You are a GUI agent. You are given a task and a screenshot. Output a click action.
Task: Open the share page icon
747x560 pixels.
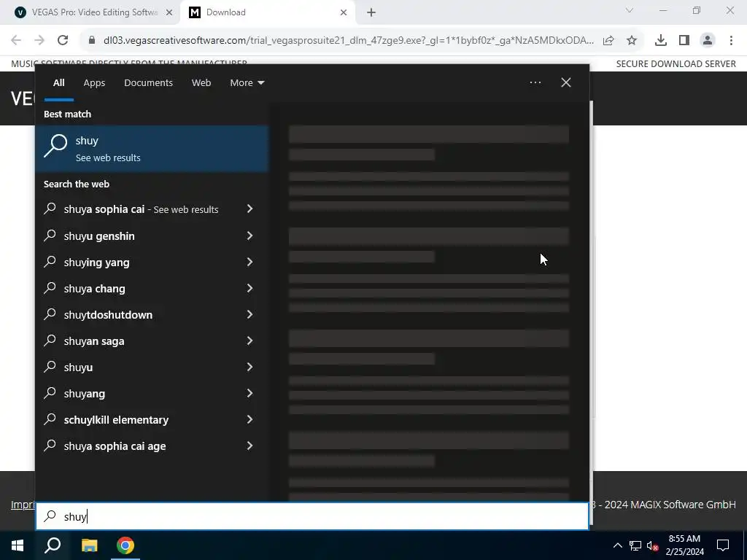[608, 41]
